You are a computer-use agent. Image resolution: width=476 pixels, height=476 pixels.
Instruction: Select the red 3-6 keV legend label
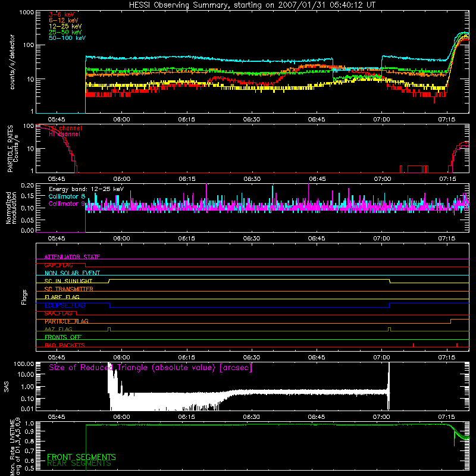pyautogui.click(x=62, y=14)
